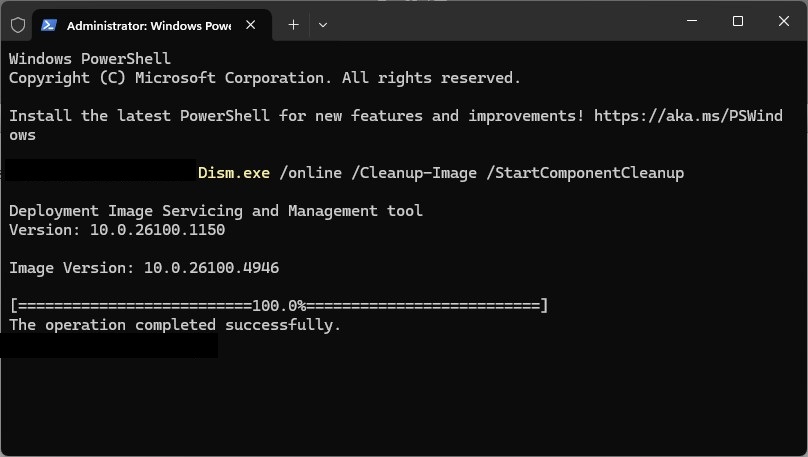Click the /StartComponentCleanup argument
Viewport: 808px width, 457px height.
pos(584,173)
